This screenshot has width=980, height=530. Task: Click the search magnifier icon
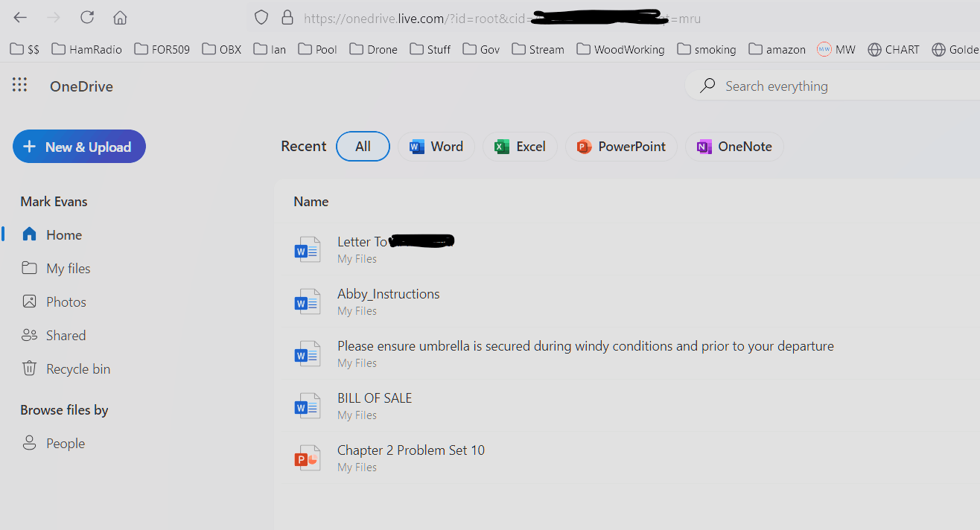pos(707,86)
